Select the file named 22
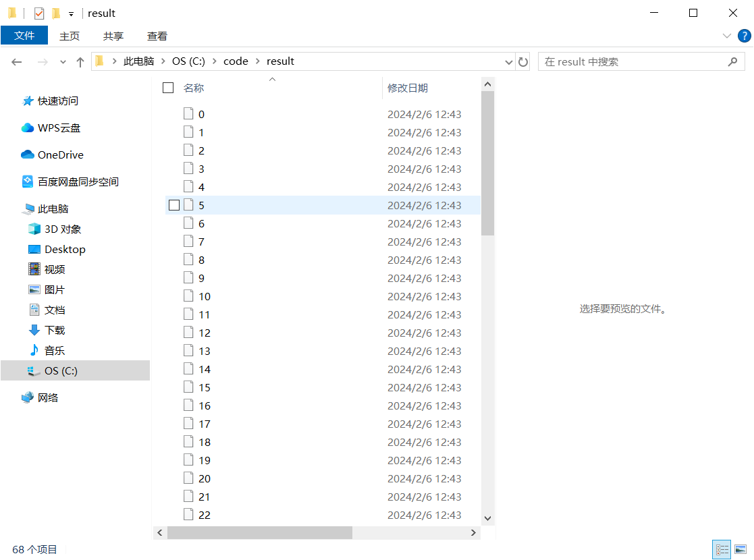This screenshot has width=754, height=560. (205, 515)
